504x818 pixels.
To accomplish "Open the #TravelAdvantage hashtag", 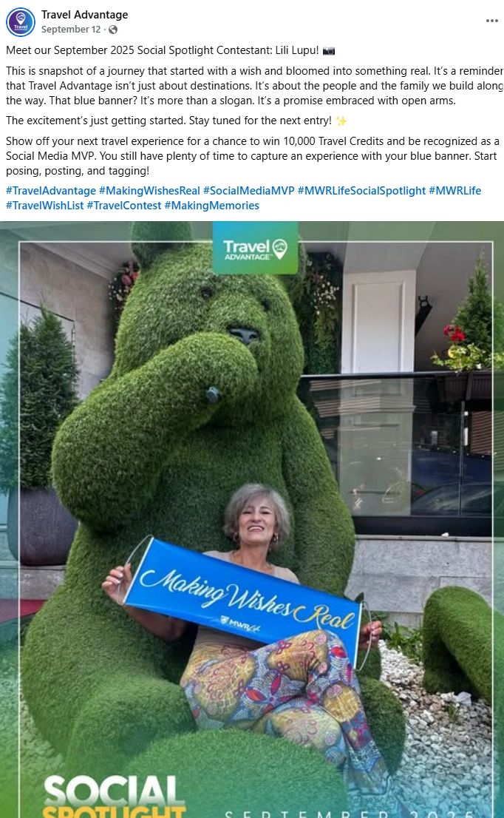I will [x=51, y=190].
